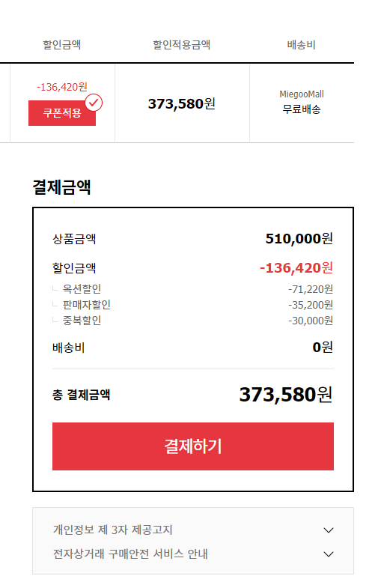Screen dimensions: 381x588
Task: Click the MiegooMall seller name
Action: pyautogui.click(x=302, y=94)
